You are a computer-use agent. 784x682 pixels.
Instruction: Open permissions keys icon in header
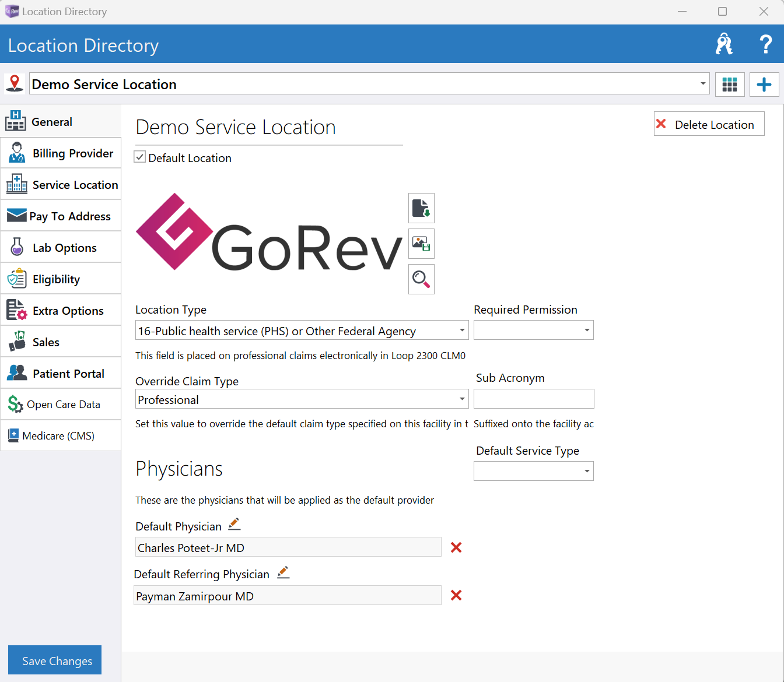724,44
